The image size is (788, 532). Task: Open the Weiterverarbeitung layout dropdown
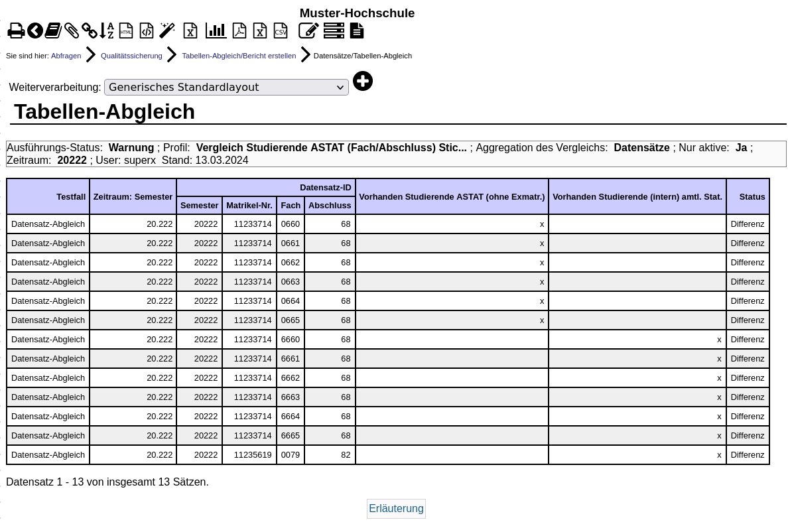pos(226,88)
